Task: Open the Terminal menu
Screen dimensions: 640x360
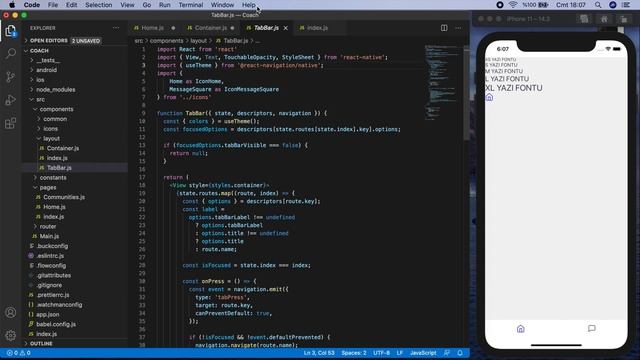Action: (191, 5)
